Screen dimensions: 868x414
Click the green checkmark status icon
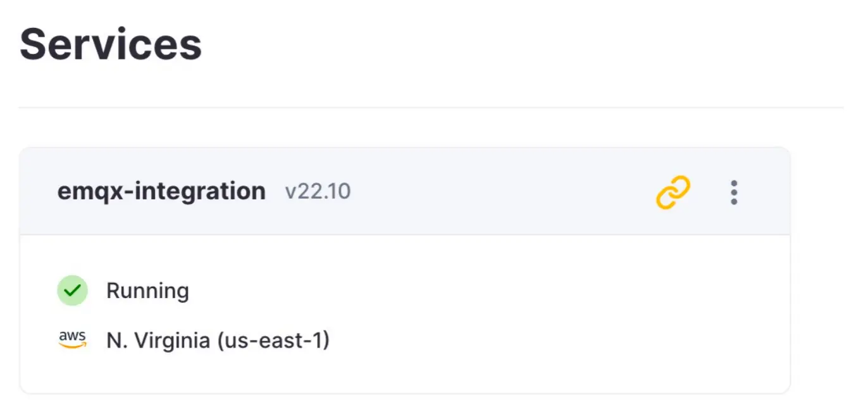point(72,291)
